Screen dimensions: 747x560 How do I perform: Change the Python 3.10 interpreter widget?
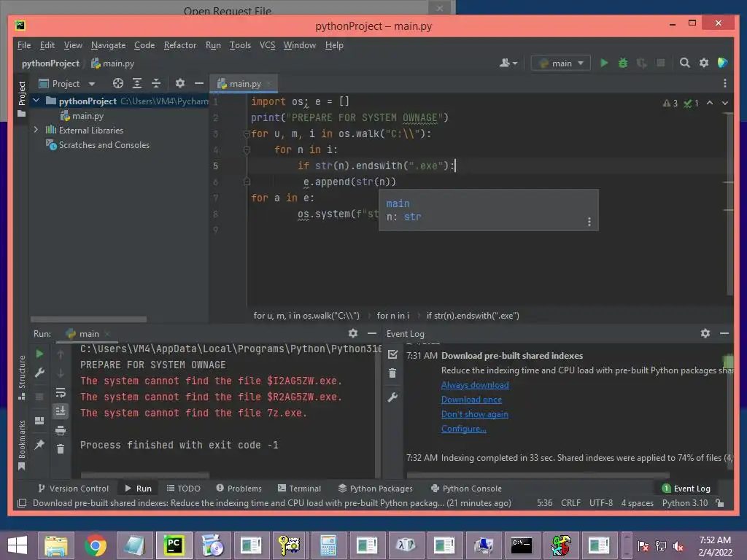(x=684, y=503)
